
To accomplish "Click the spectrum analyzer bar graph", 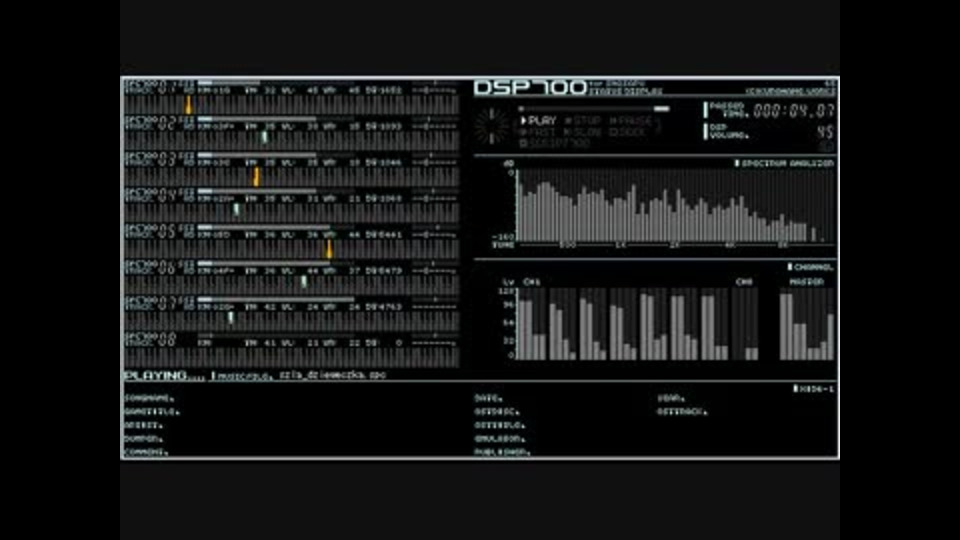I will click(673, 207).
